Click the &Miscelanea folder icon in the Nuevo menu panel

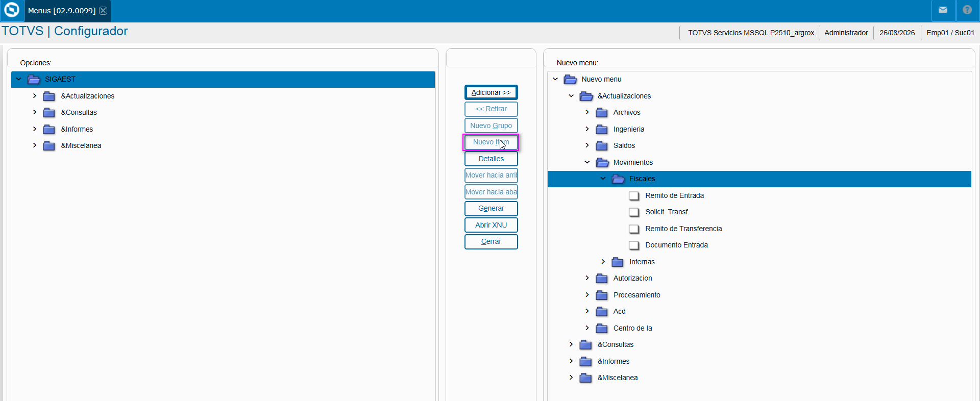pos(585,378)
